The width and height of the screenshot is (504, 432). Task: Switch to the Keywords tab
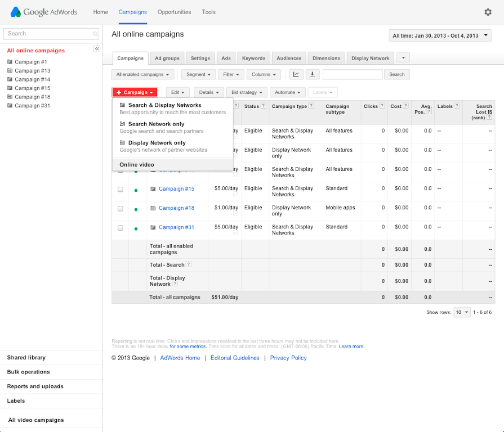tap(253, 58)
